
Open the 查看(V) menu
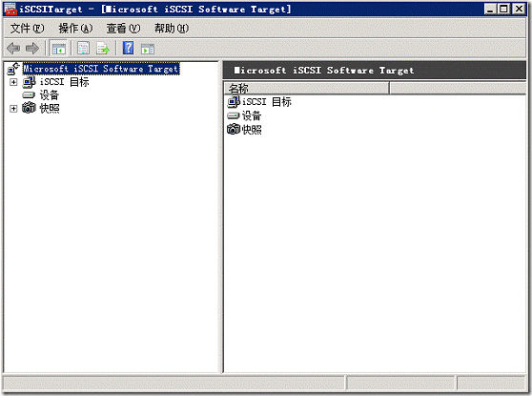123,29
